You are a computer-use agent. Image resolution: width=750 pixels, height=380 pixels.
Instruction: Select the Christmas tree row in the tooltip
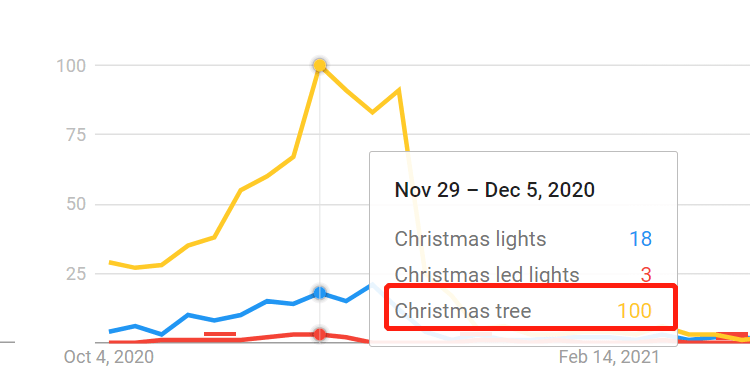click(x=531, y=307)
